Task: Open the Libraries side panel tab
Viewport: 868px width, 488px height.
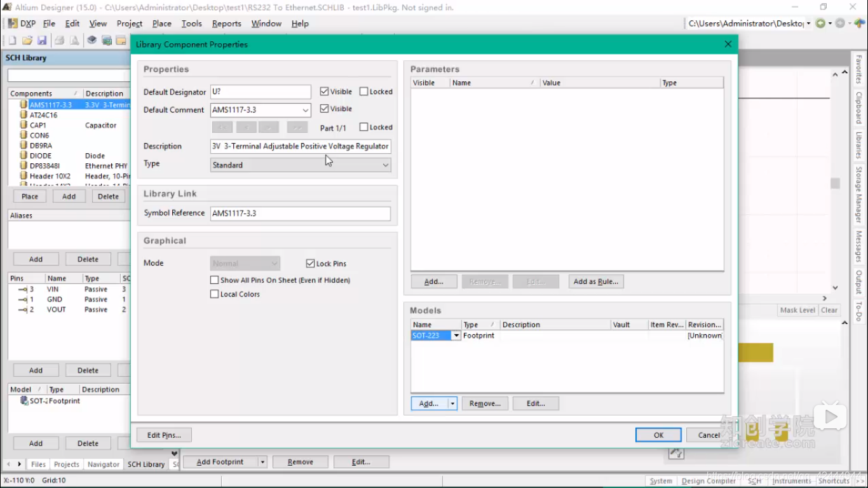Action: click(858, 146)
